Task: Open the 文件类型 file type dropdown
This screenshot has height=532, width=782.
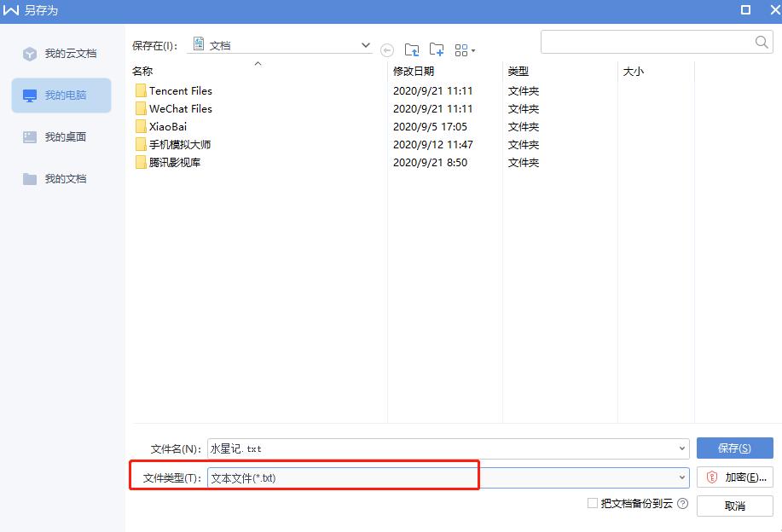Action: tap(681, 477)
